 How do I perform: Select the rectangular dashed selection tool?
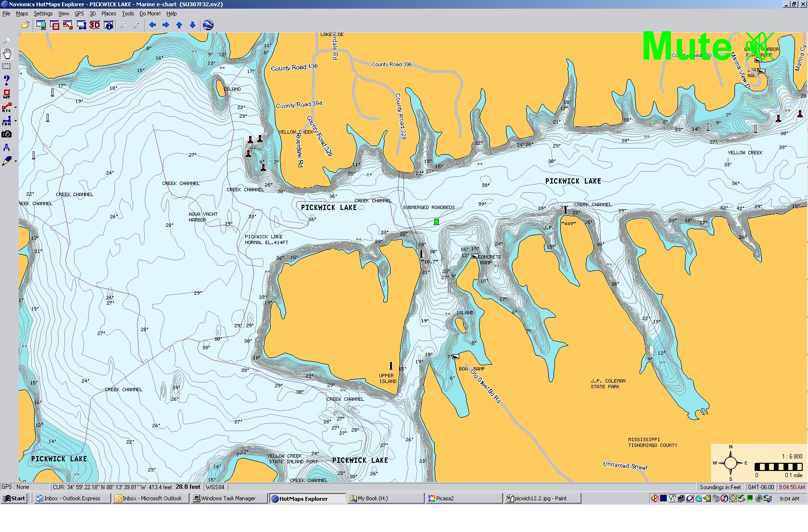click(7, 66)
